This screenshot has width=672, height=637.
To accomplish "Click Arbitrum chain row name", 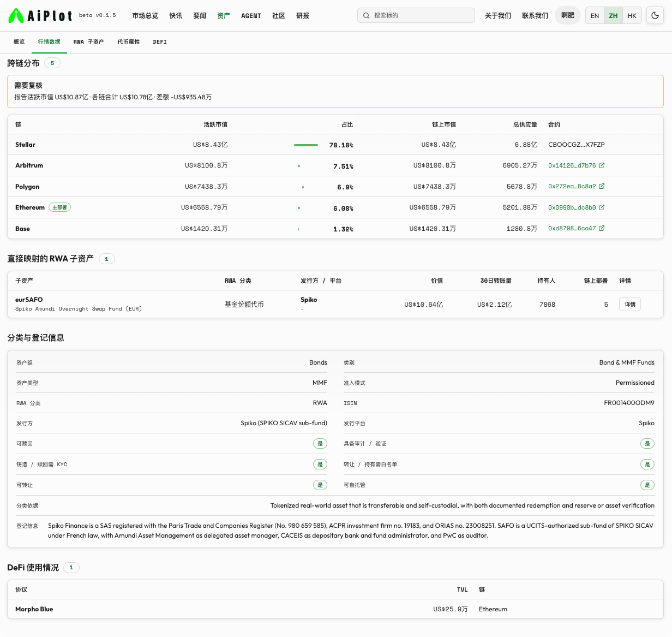I will click(29, 165).
